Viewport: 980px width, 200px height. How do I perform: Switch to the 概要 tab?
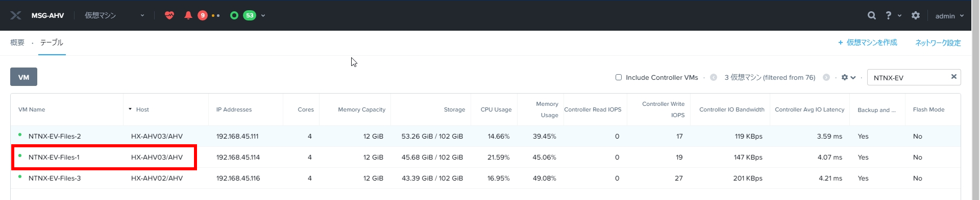click(17, 42)
